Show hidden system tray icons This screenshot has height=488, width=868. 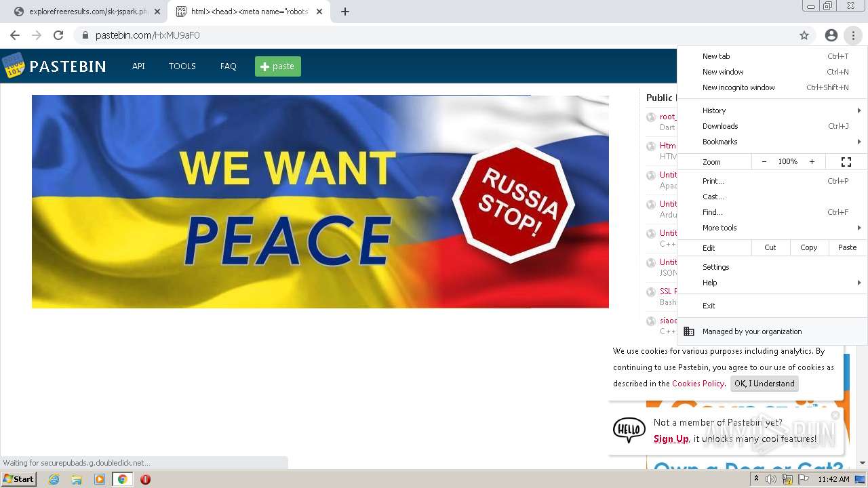coord(756,479)
